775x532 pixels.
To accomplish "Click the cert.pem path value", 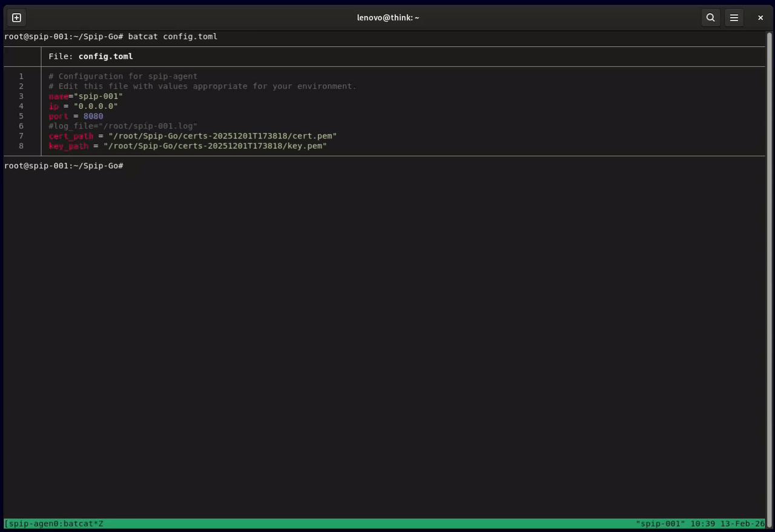I will (x=222, y=136).
